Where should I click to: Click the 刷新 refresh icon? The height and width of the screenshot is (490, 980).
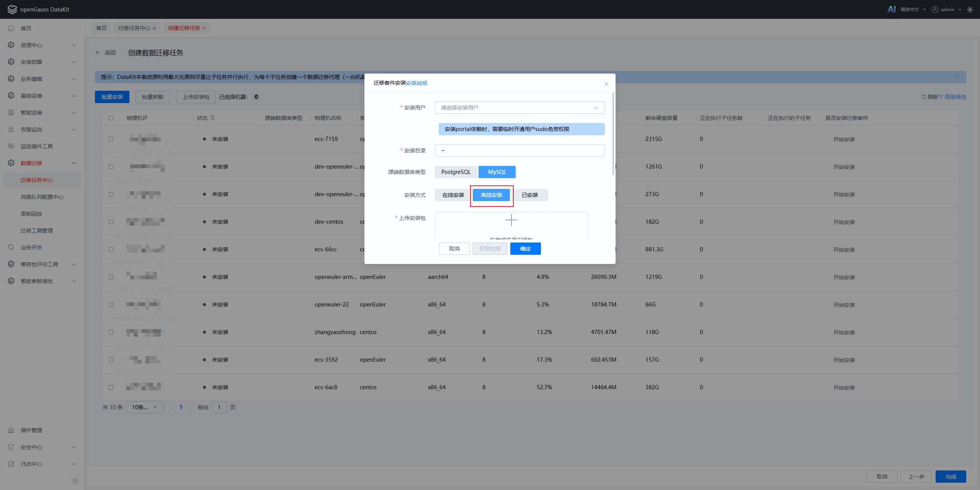pyautogui.click(x=923, y=97)
